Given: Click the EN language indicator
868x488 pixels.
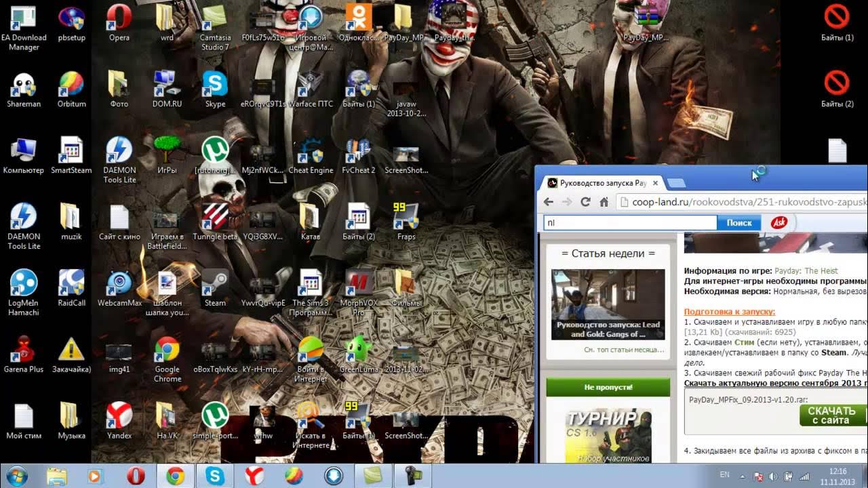Looking at the screenshot, I should tap(724, 475).
